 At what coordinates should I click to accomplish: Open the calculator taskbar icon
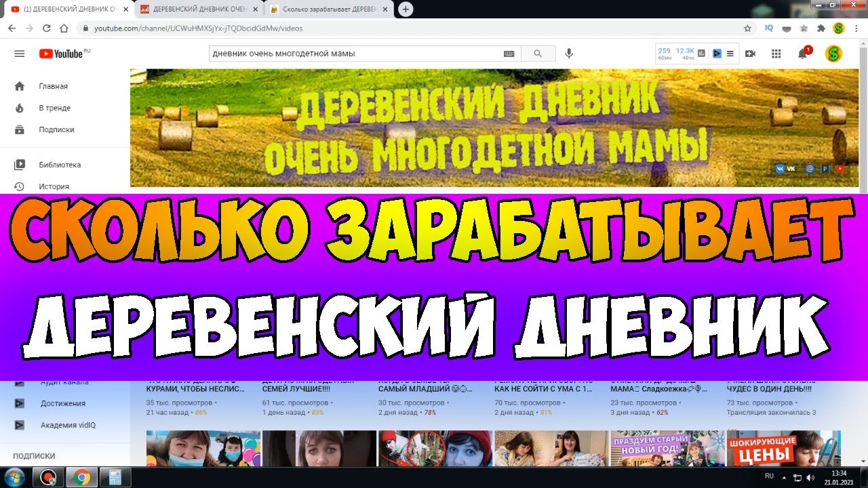(115, 477)
